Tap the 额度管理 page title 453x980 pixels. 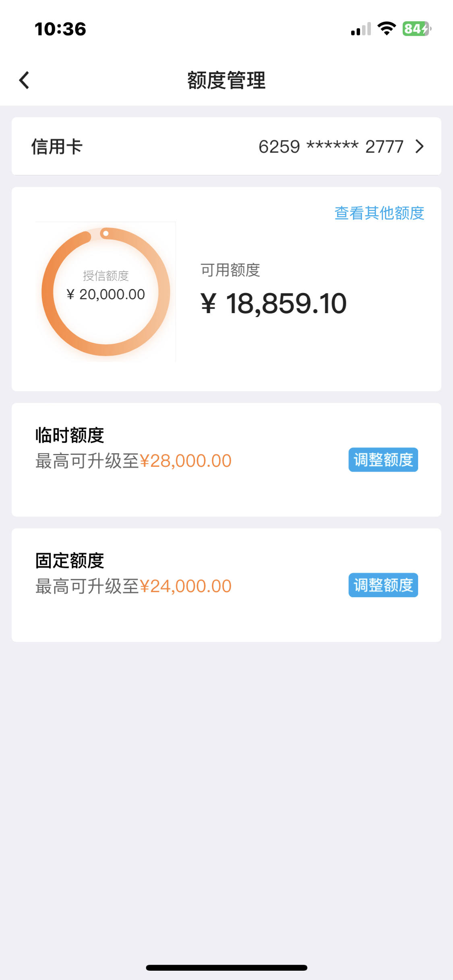227,80
